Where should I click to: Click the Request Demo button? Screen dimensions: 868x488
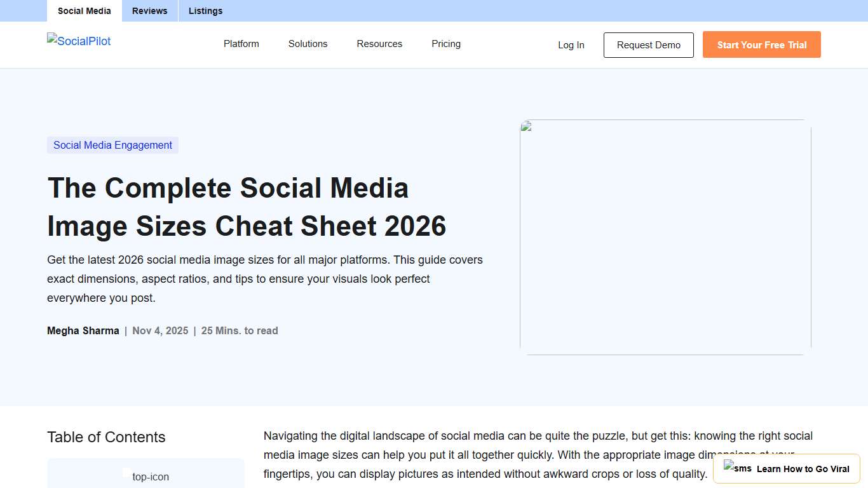click(x=648, y=44)
